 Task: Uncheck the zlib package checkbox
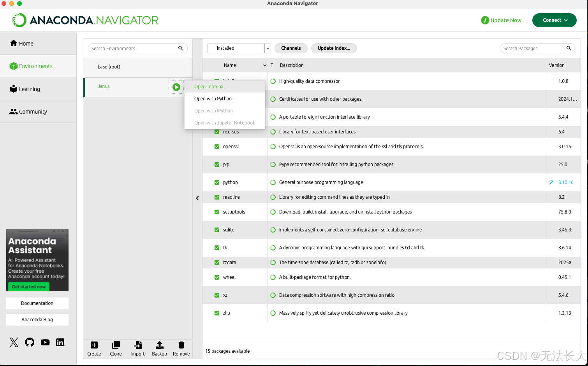[x=217, y=313]
